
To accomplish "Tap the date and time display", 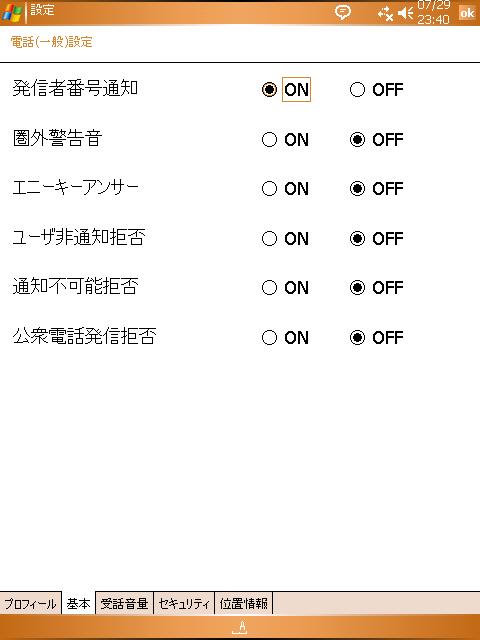I will (x=433, y=12).
